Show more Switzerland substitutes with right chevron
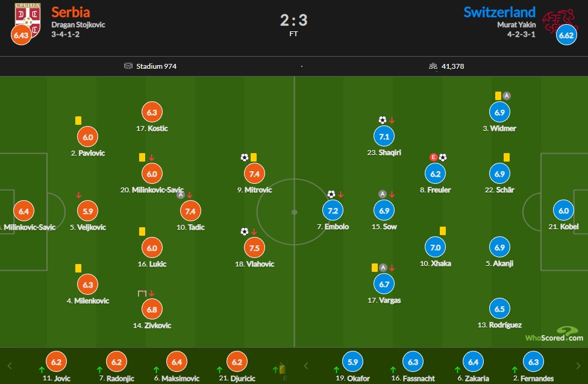 click(578, 365)
